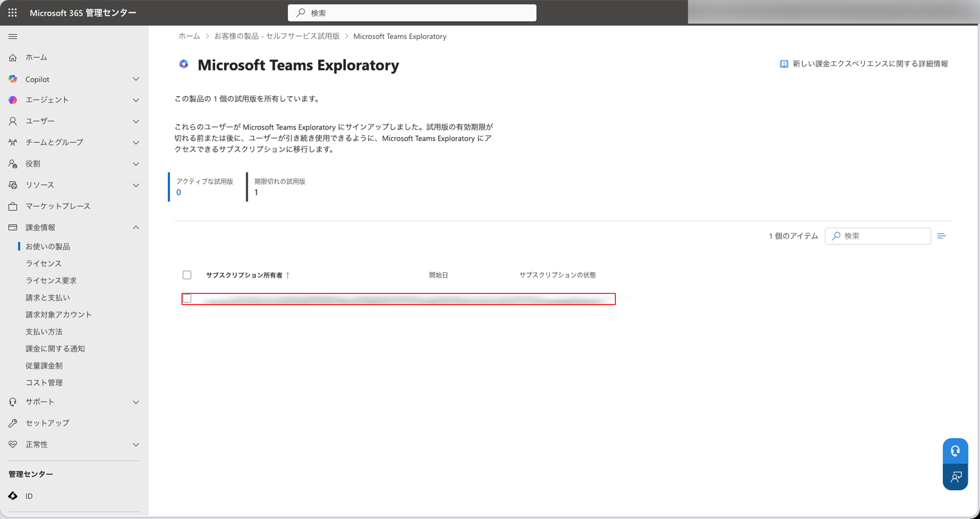Collapse the navigation hamburger menu
980x519 pixels.
click(12, 37)
